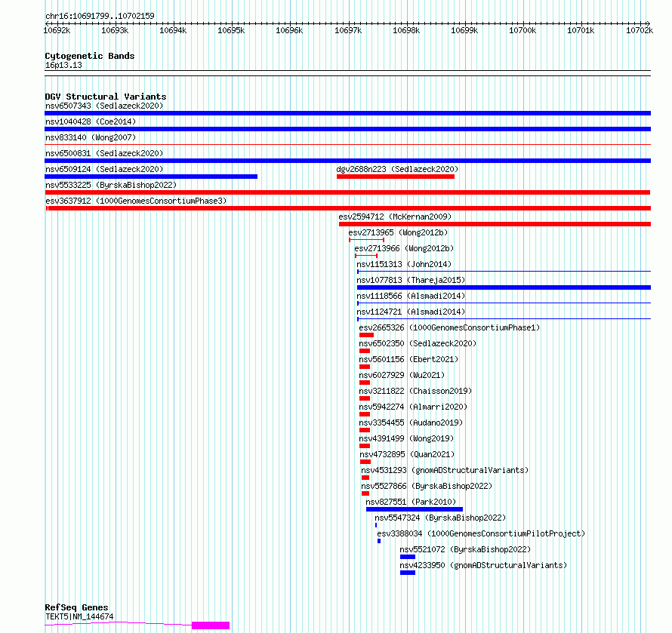Click the nsv6500831 (Sedlazeck2020) label
Viewport: 672px width, 633px height.
(x=104, y=153)
